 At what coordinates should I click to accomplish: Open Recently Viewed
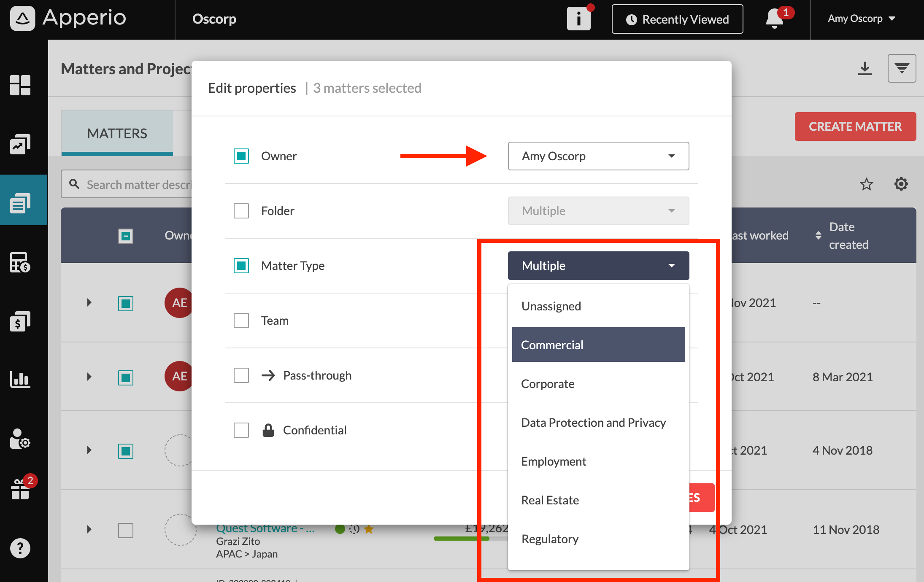[677, 19]
